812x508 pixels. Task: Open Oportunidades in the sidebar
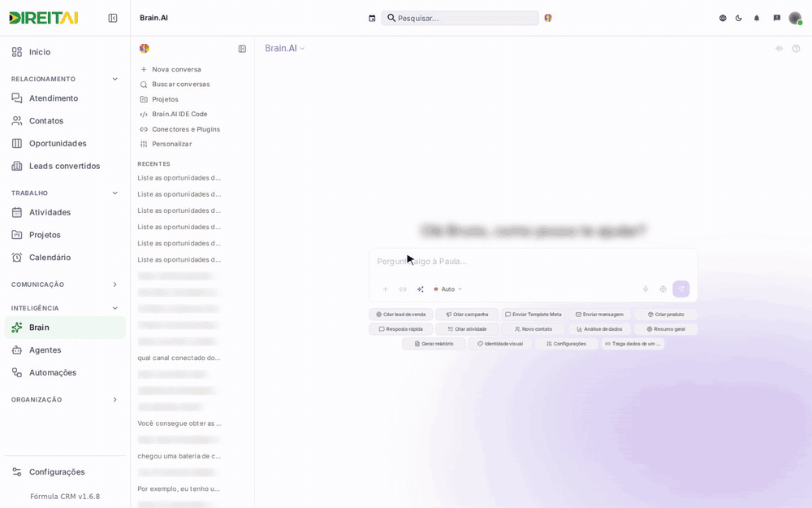tap(65, 144)
